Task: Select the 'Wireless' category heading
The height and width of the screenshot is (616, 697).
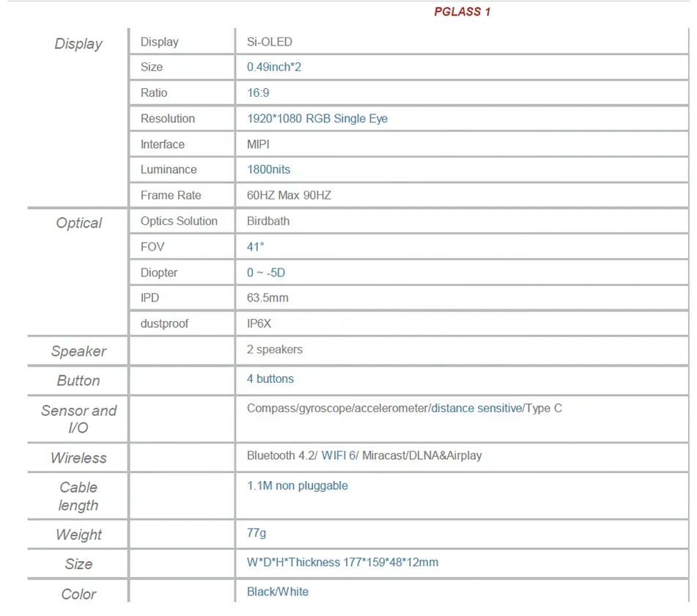Action: [x=78, y=458]
